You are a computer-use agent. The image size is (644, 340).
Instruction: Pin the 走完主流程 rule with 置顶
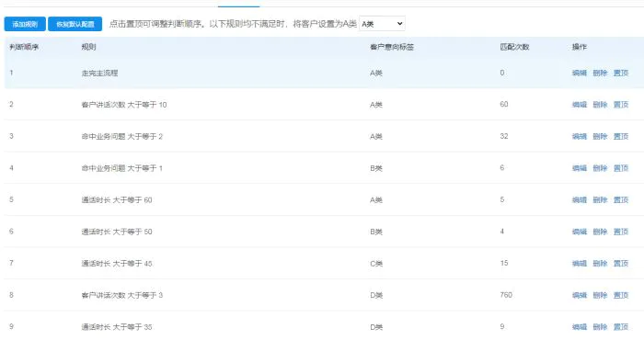tap(621, 73)
